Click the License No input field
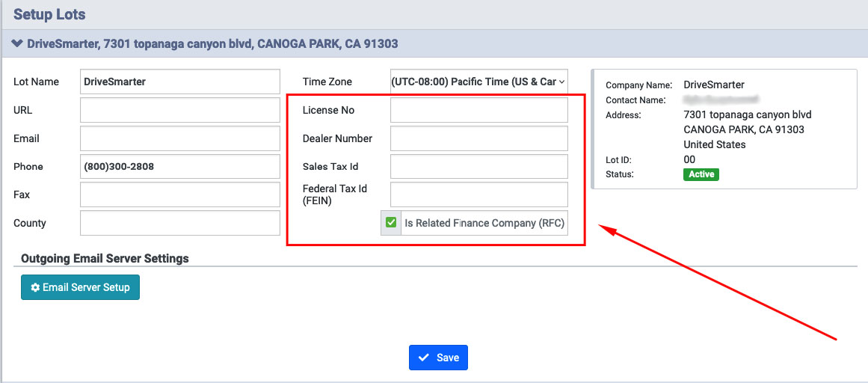868x383 pixels. pos(478,110)
